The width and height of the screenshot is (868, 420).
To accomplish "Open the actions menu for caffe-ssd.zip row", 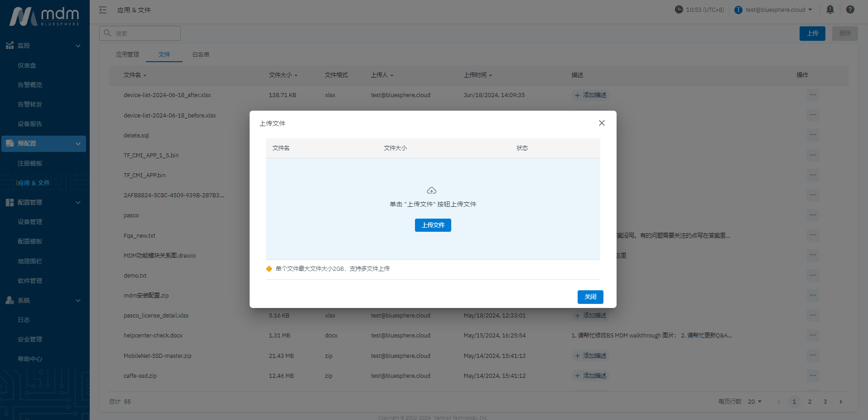I will (813, 376).
